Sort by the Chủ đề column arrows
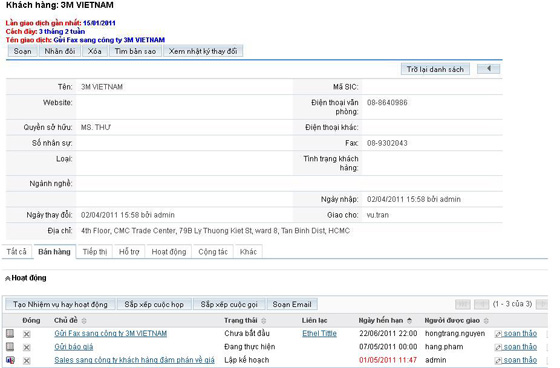Image resolution: width=560 pixels, height=368 pixels. pyautogui.click(x=84, y=320)
